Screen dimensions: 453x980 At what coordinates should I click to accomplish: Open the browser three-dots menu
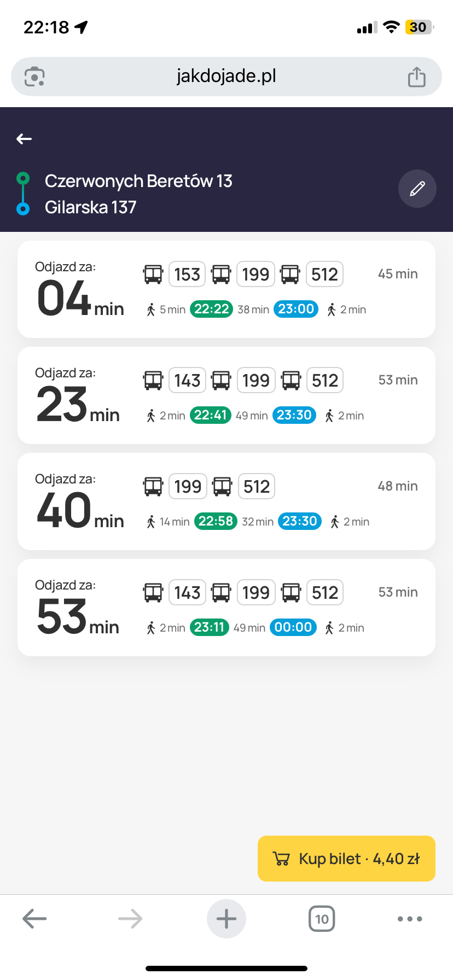[x=410, y=919]
